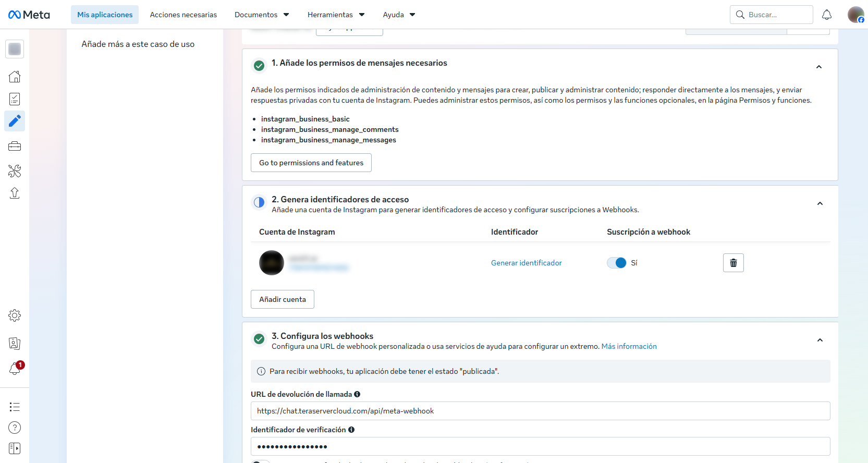Image resolution: width=868 pixels, height=463 pixels.
Task: Select the pencil use-cases icon in sidebar
Action: coord(15,121)
